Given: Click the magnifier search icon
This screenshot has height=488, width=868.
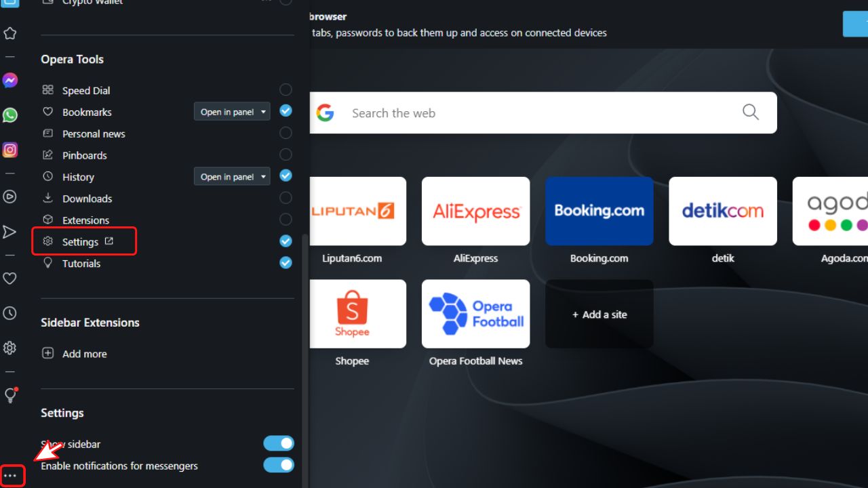Looking at the screenshot, I should coord(750,112).
